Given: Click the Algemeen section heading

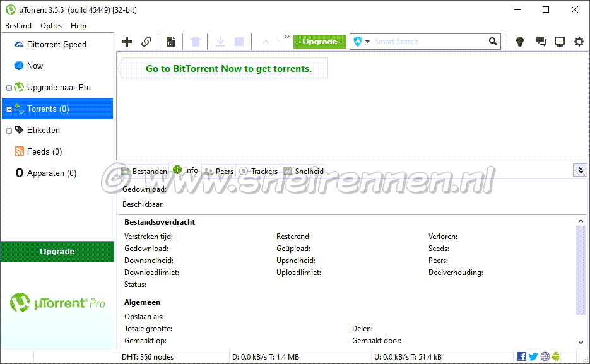Looking at the screenshot, I should point(142,302).
